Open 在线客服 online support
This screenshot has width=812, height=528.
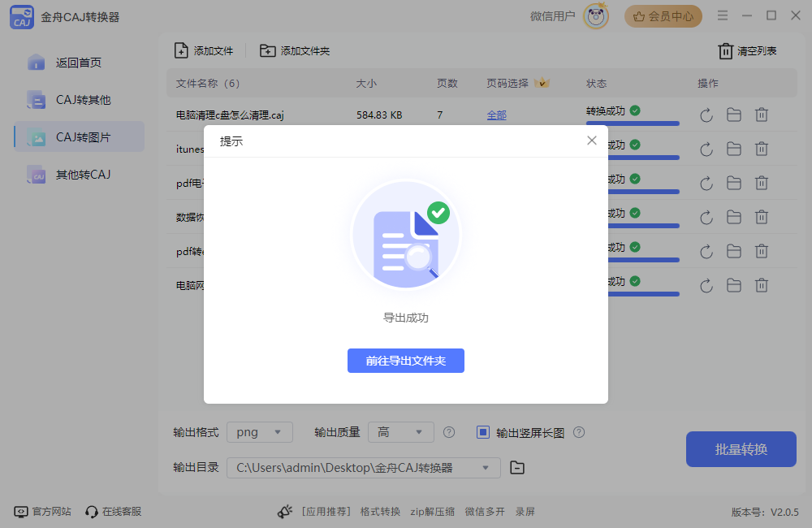click(114, 512)
